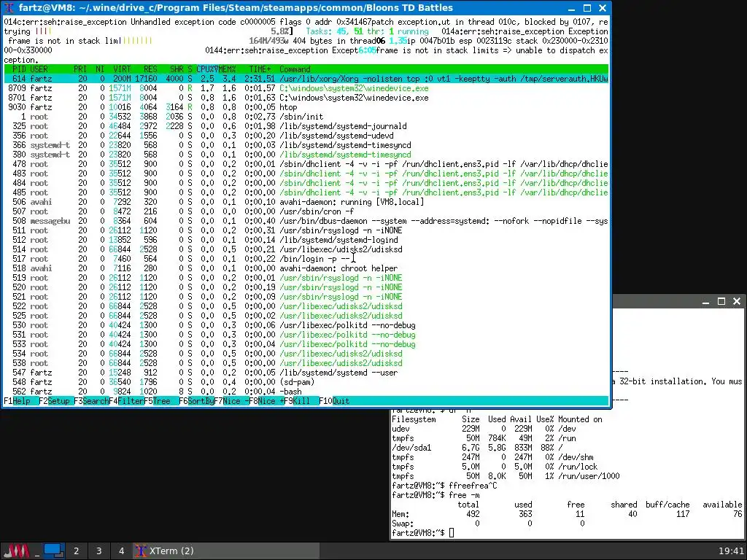Select dhclient process row PID 478

click(306, 164)
